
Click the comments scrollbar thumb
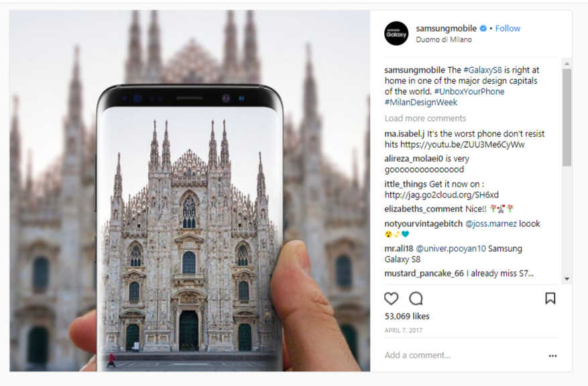coord(567,117)
